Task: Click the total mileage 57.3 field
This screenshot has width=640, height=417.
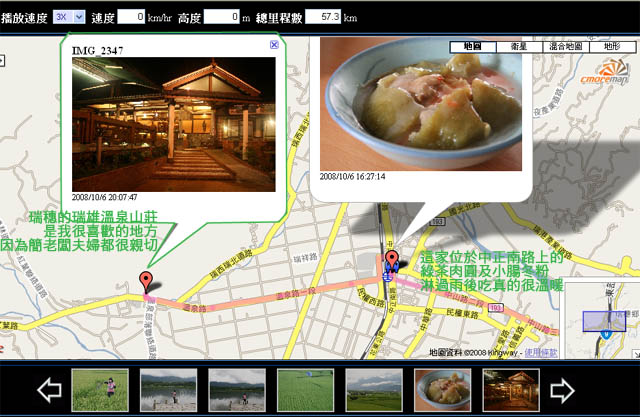Action: [323, 17]
